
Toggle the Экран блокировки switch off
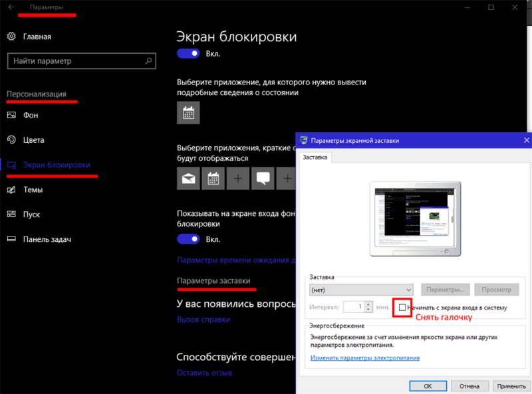pos(188,53)
